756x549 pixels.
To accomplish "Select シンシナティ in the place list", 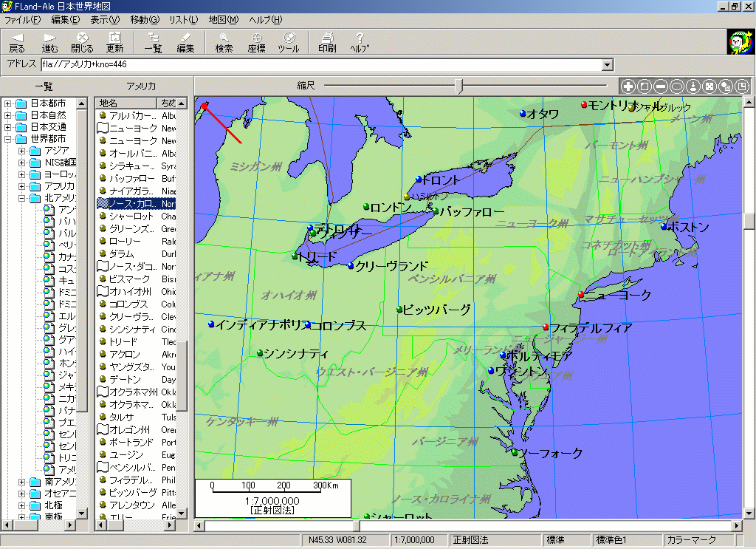I will coord(137,329).
